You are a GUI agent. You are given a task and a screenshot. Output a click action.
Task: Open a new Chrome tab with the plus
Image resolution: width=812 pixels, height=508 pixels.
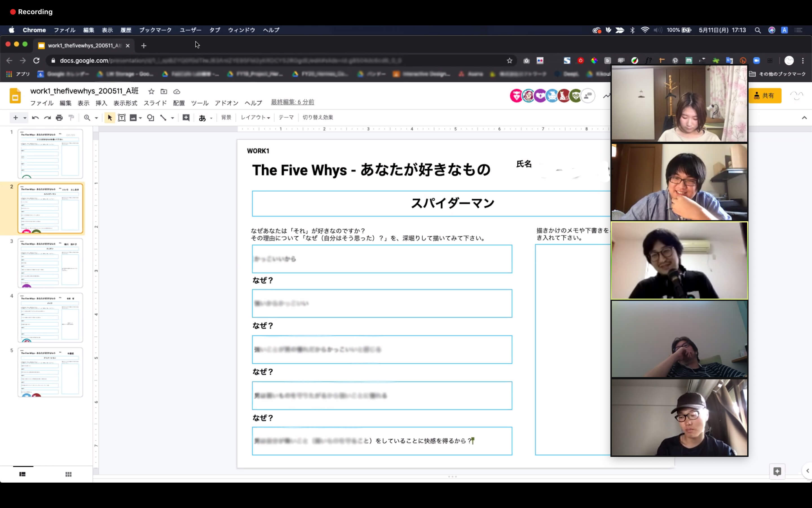[x=144, y=46]
